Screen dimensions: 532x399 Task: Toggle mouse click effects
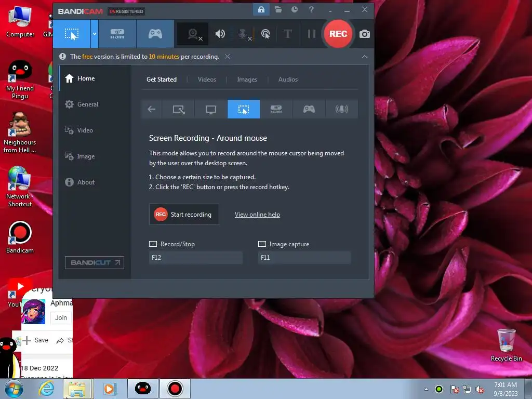265,34
